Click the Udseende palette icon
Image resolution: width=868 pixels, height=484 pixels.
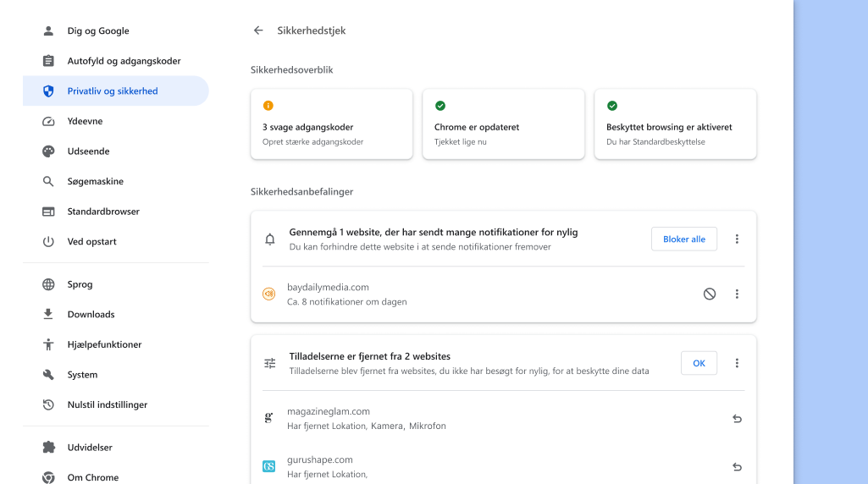[49, 151]
